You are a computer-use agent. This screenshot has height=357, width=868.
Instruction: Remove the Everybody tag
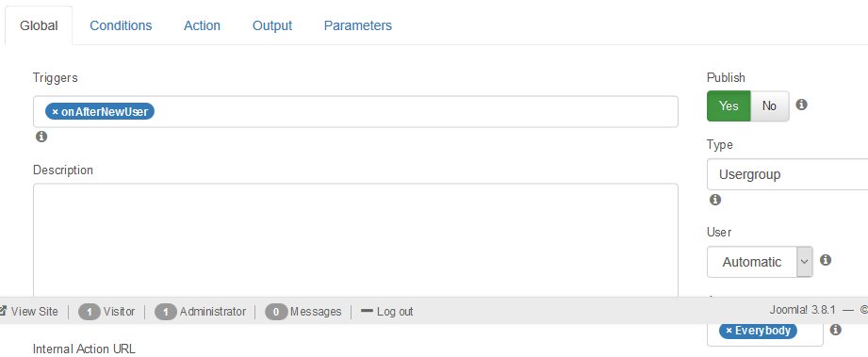pyautogui.click(x=729, y=331)
